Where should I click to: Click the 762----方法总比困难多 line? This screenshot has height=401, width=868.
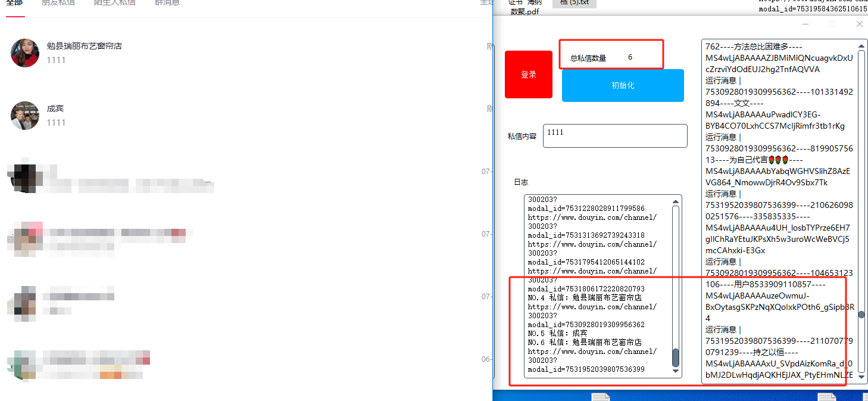tap(754, 46)
